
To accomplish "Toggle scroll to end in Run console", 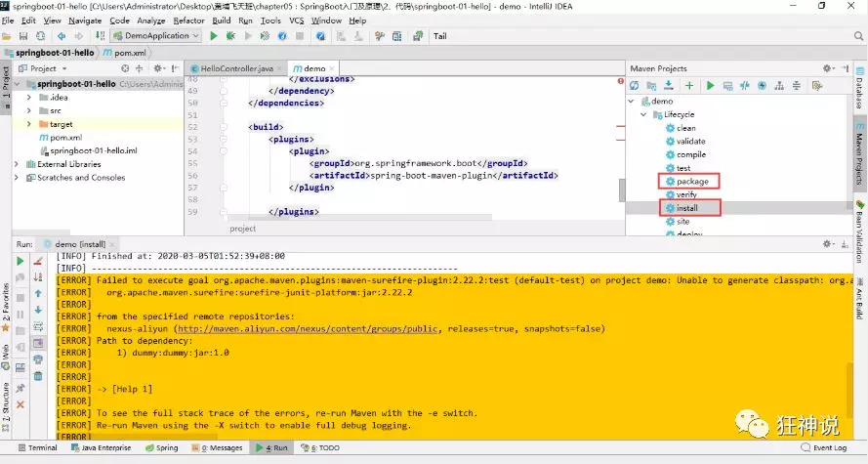I will tap(38, 343).
